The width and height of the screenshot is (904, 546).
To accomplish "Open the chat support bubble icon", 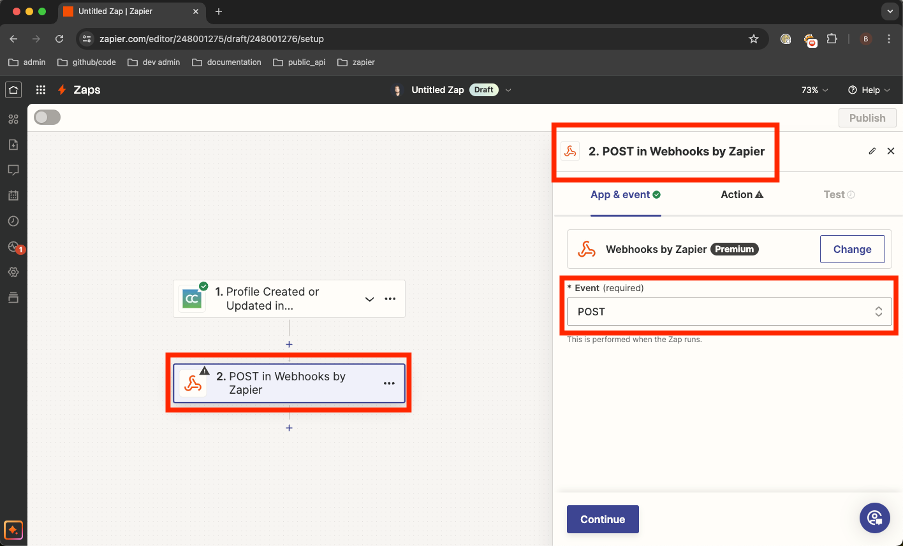I will pos(875,517).
